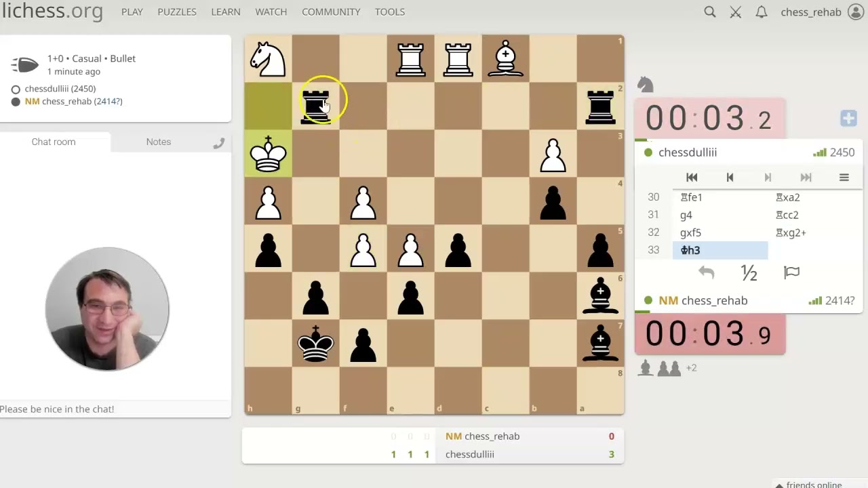Open the PUZZLES menu
The height and width of the screenshot is (488, 868).
pos(177,12)
